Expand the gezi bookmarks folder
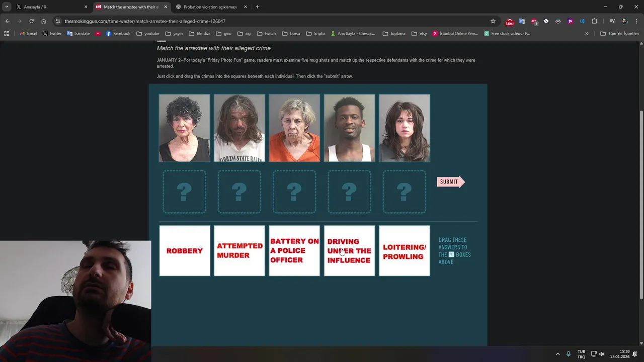This screenshot has width=644, height=362. (223, 34)
